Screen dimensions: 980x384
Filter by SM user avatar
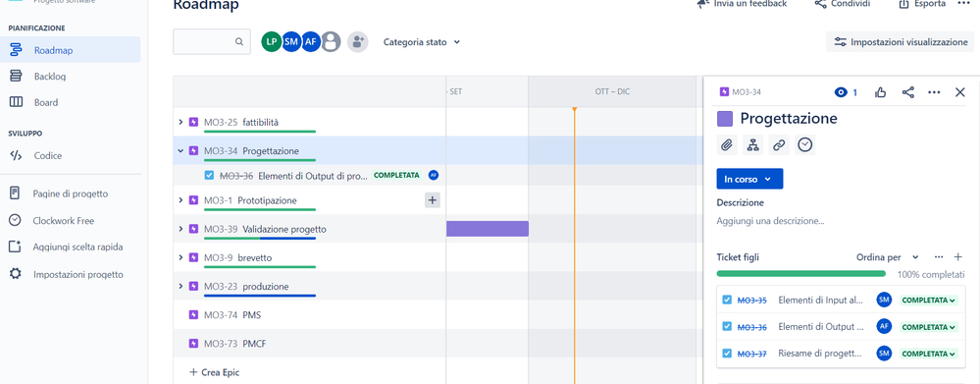pos(291,42)
